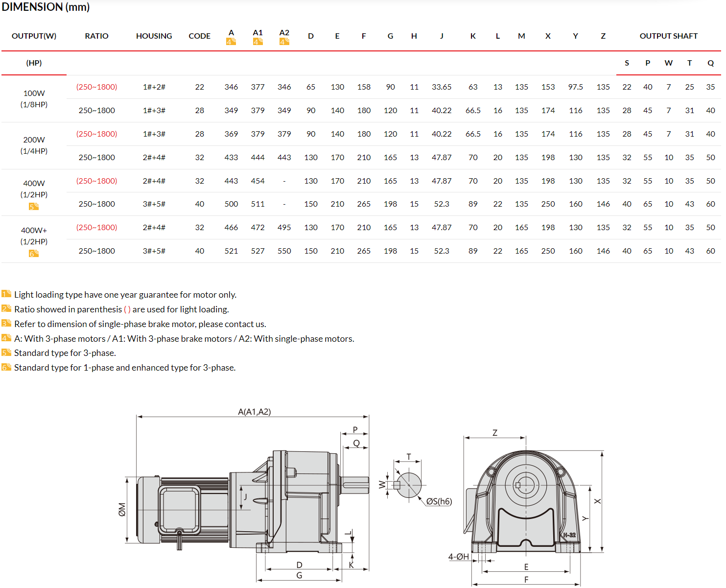The width and height of the screenshot is (726, 588).
Task: Click footnote icon 4 under column A
Action: pos(231,42)
